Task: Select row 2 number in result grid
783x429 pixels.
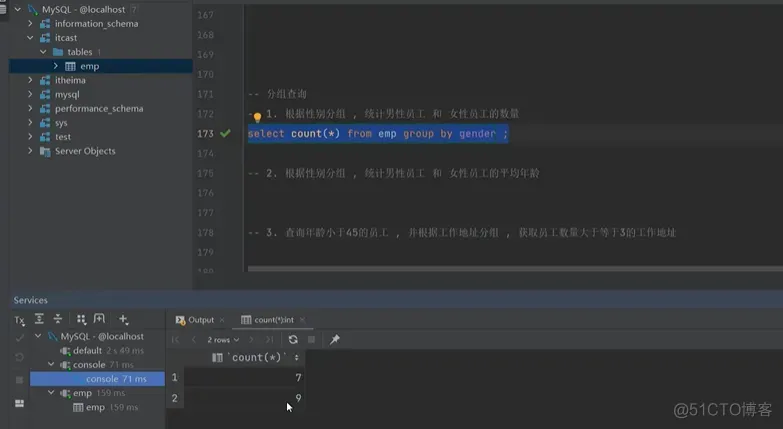Action: click(x=174, y=398)
